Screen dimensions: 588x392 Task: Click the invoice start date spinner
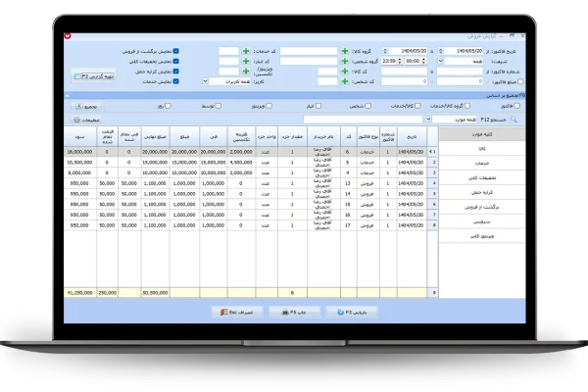[441, 51]
